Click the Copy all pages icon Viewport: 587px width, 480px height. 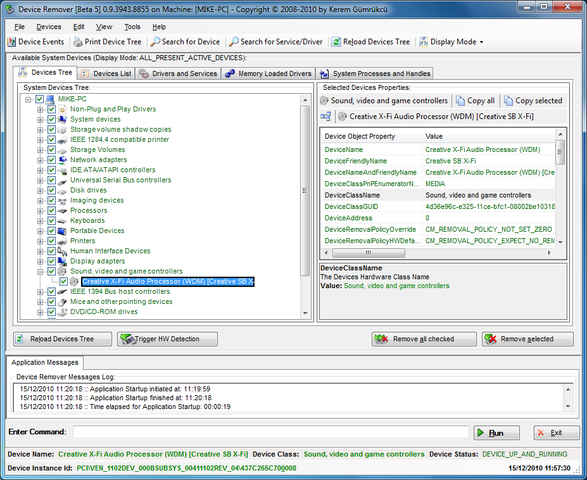tap(460, 101)
